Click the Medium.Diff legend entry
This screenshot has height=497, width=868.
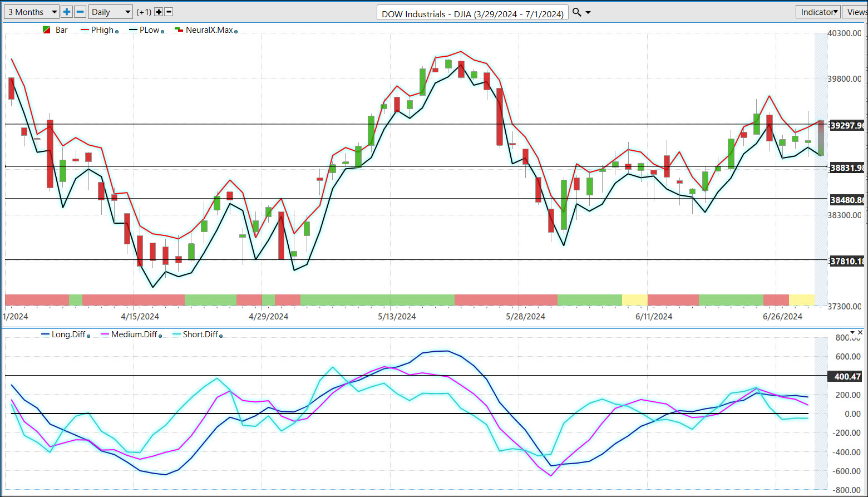pos(129,334)
